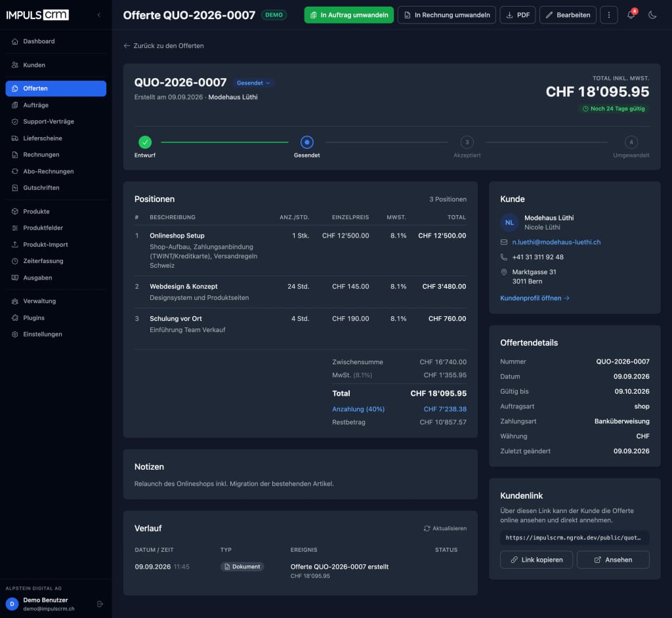
Task: Go to Produktfelder in sidebar
Action: 56,228
